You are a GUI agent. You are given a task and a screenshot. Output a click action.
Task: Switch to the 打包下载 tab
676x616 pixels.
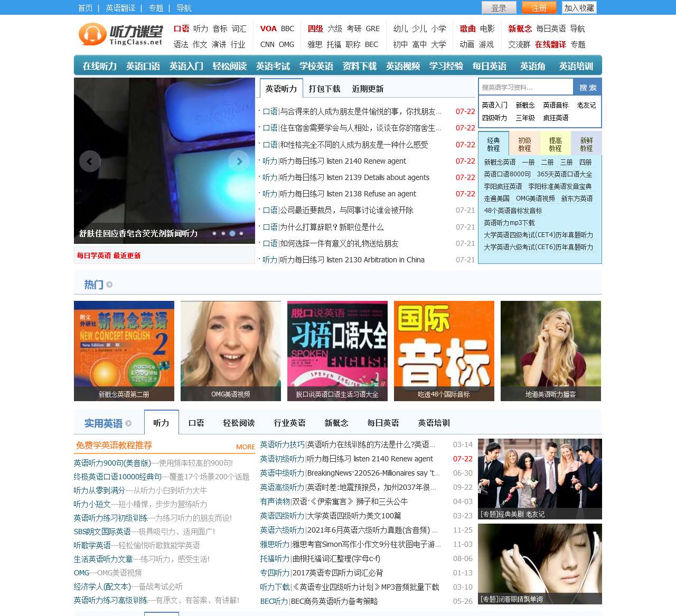pos(324,88)
